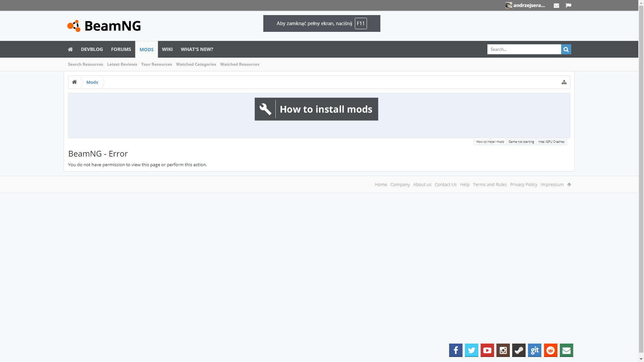Screen dimensions: 644x362
Task: Open the git social icon
Action: pos(534,350)
